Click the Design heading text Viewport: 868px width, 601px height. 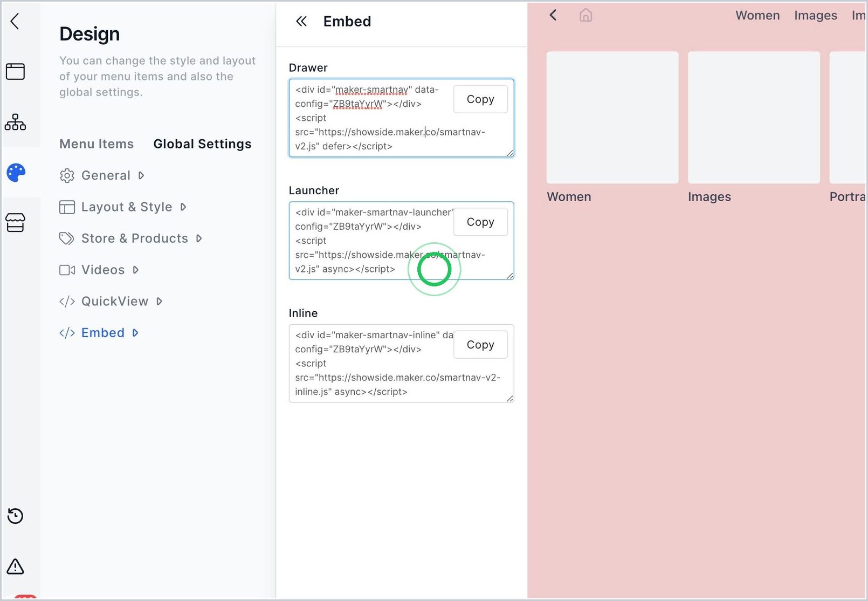[x=89, y=34]
